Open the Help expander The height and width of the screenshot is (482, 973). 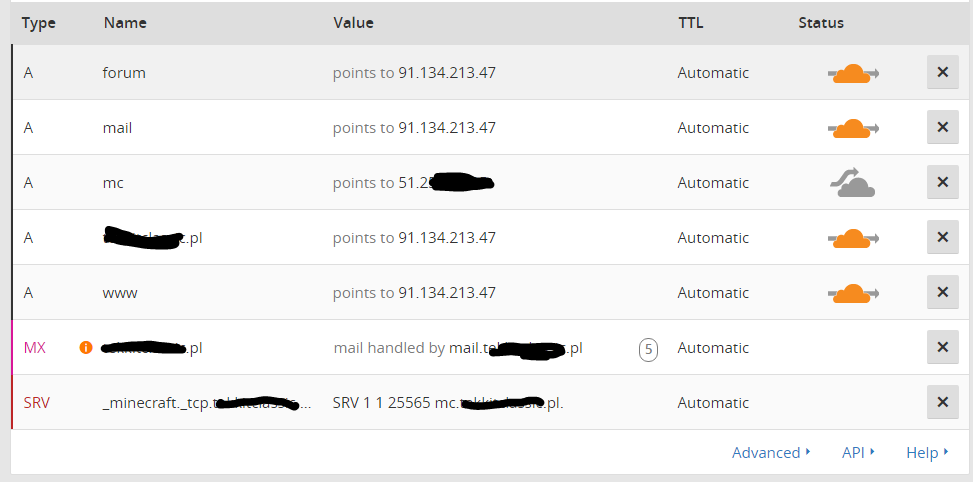click(x=927, y=453)
